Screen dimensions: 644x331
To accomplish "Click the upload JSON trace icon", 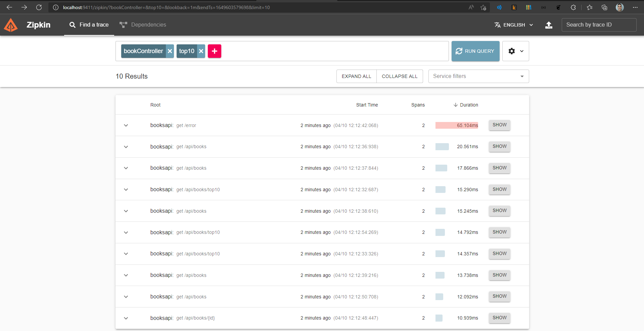I will [x=549, y=25].
